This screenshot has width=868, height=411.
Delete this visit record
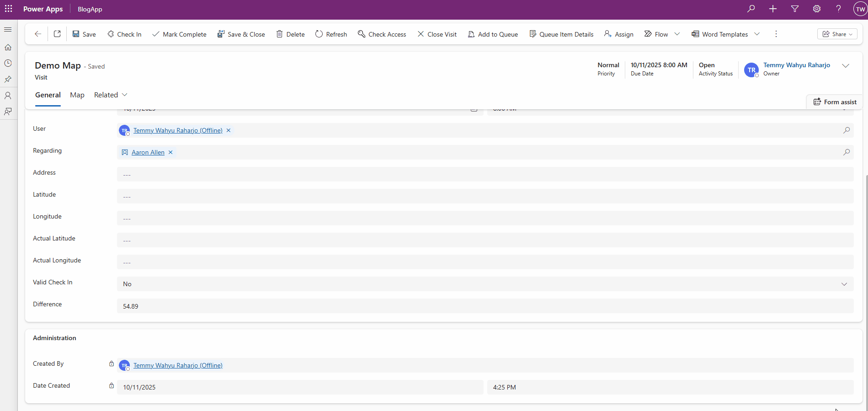tap(290, 34)
